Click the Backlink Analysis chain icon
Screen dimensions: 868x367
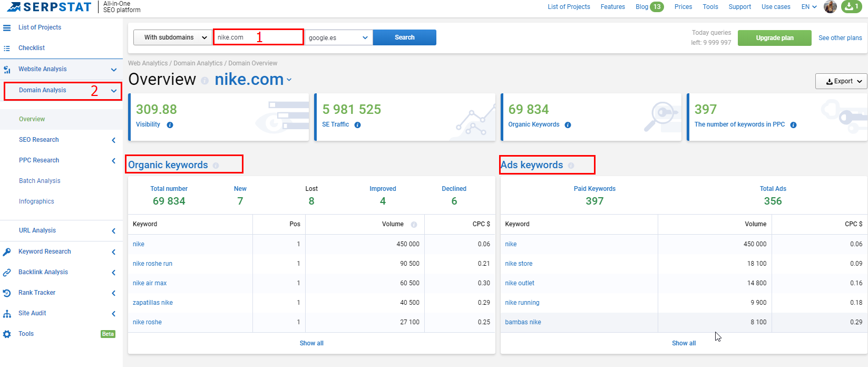coord(7,272)
